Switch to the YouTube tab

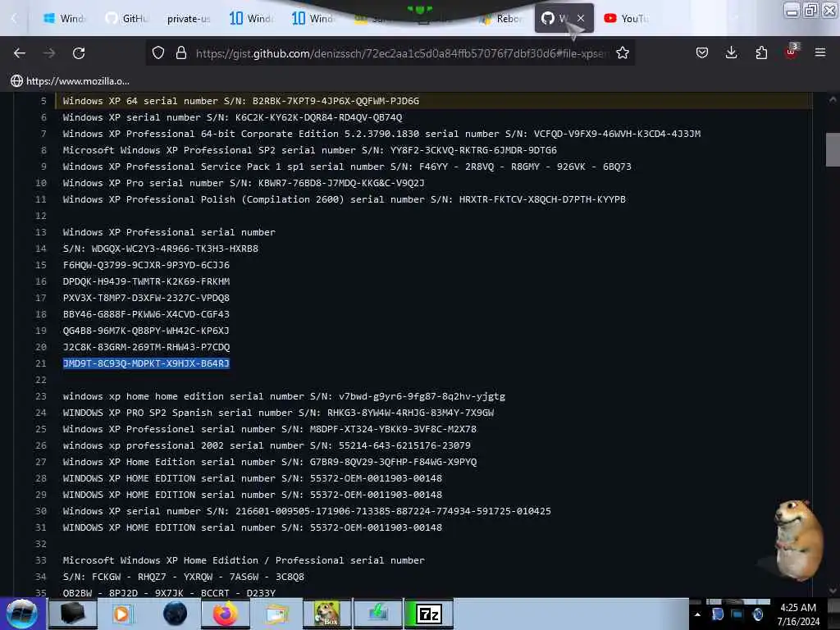pyautogui.click(x=627, y=18)
